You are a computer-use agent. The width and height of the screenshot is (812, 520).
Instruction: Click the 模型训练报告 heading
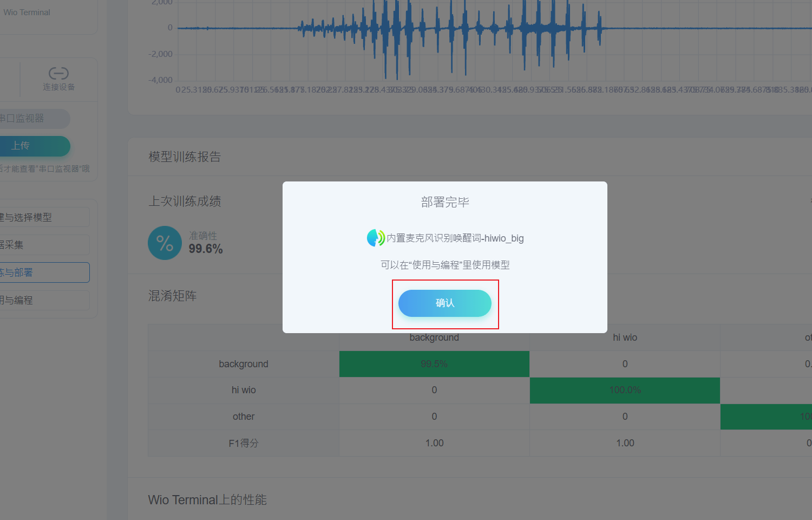point(185,157)
